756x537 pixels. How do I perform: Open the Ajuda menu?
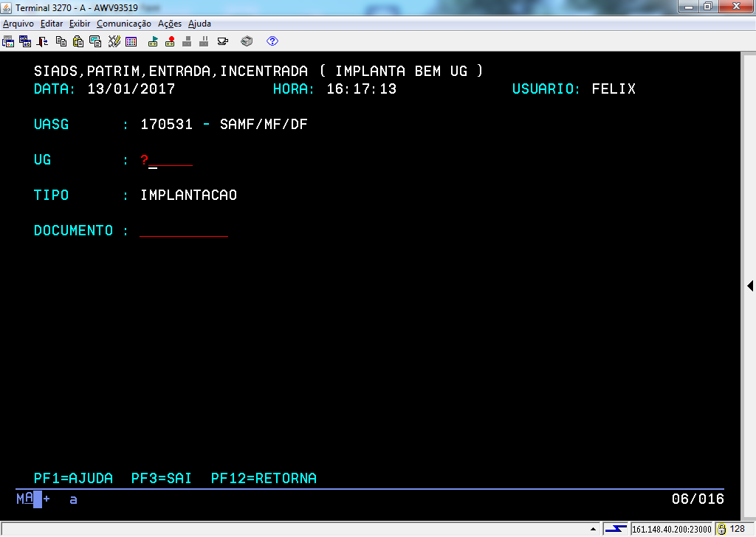click(x=199, y=24)
